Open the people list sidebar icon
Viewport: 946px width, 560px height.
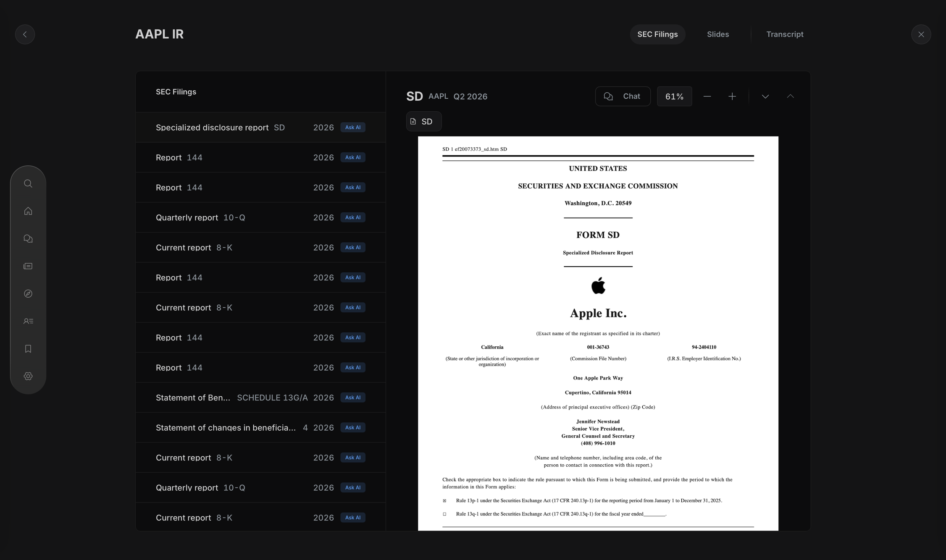point(28,321)
